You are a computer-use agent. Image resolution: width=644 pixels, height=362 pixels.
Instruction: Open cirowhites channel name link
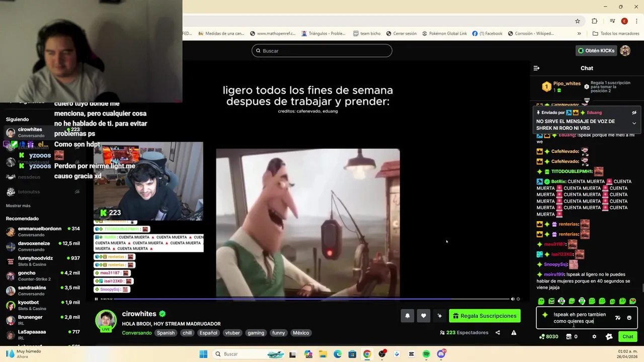coord(139,314)
